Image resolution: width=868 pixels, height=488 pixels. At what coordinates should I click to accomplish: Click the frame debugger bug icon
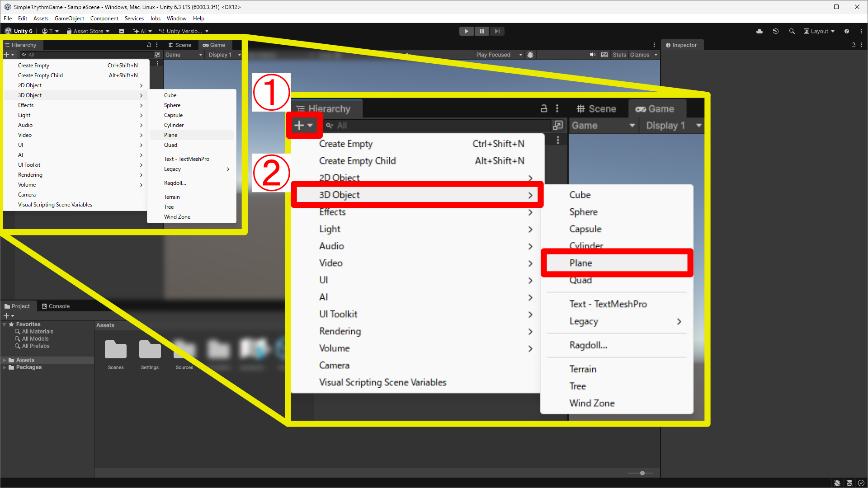(530, 55)
